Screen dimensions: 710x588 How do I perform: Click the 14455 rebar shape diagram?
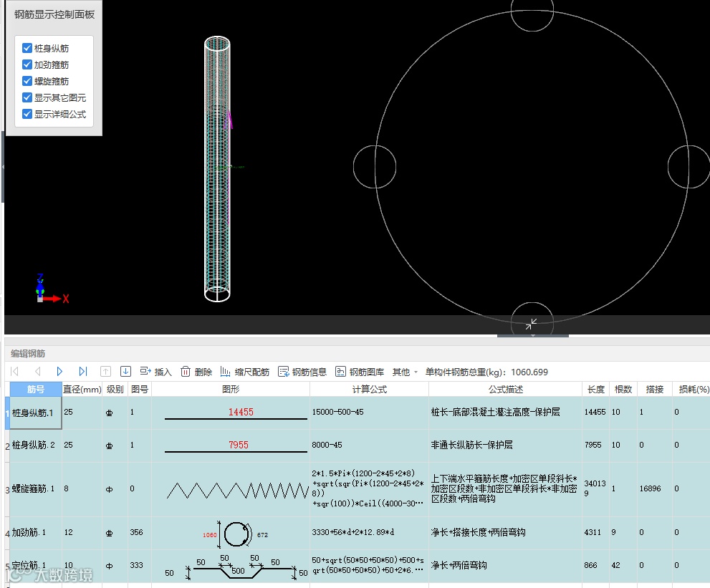point(236,413)
